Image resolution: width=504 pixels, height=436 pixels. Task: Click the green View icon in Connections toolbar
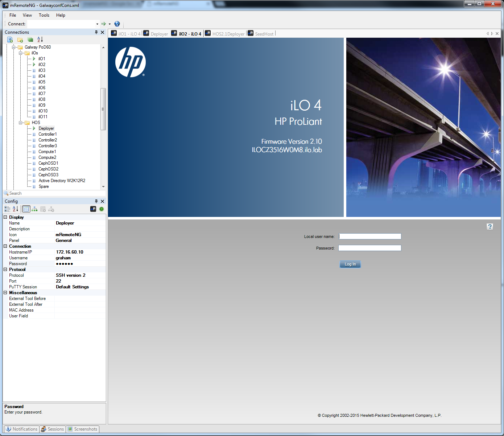30,40
